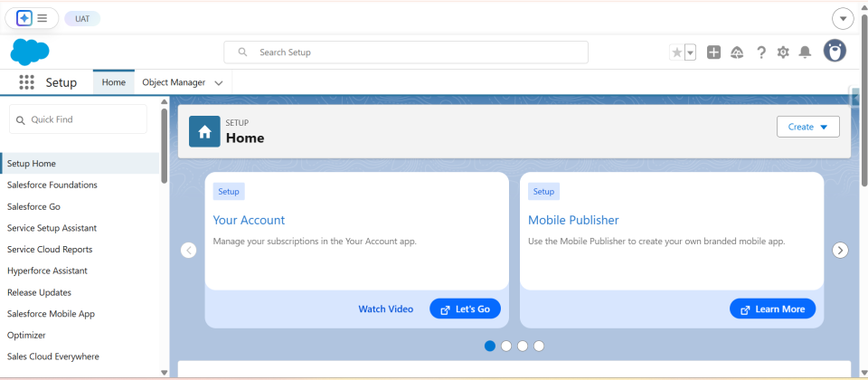
Task: Click the Quick Find search box
Action: click(x=78, y=119)
